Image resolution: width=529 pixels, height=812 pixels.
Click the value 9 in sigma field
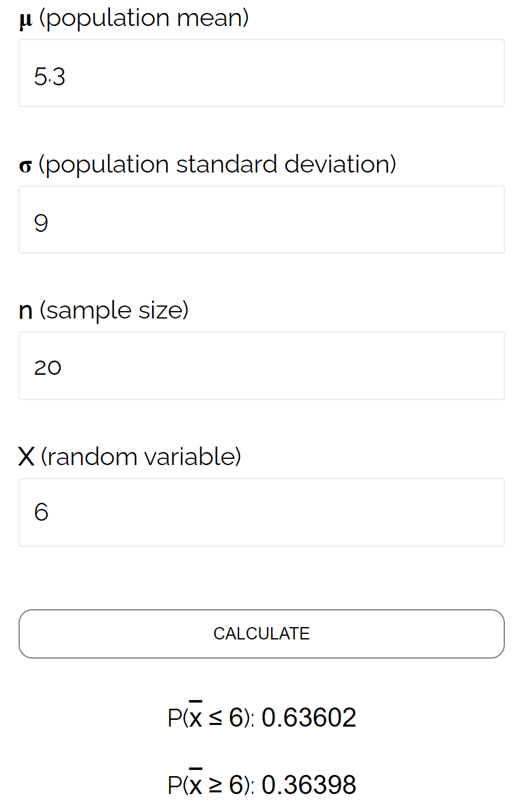coord(41,223)
